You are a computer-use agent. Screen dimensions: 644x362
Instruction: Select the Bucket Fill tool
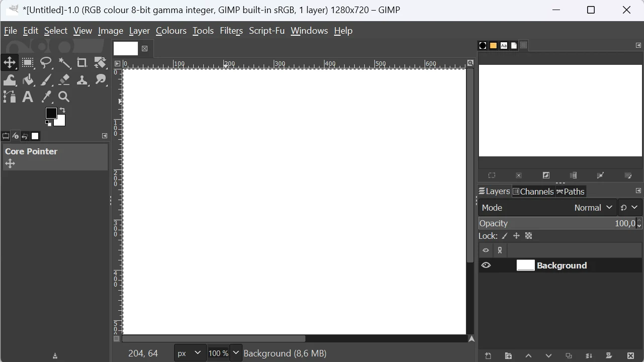28,80
